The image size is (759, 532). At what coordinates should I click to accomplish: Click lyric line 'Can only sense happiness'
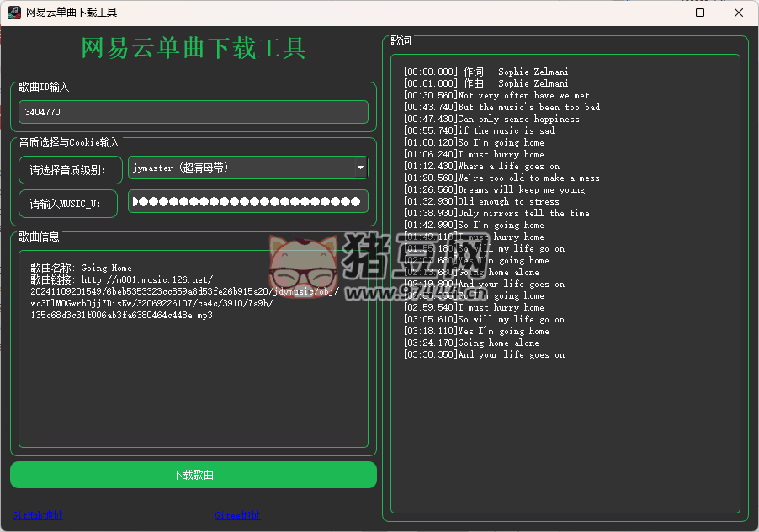coord(491,119)
